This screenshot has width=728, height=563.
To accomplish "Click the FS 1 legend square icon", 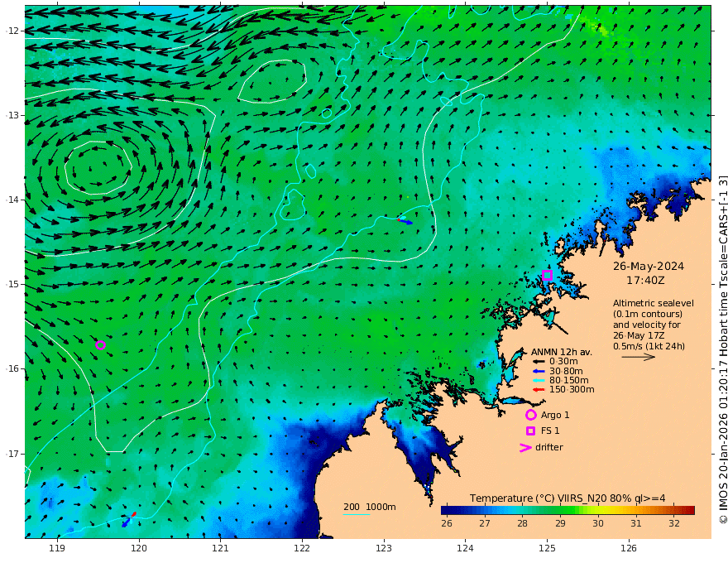I will click(x=530, y=431).
